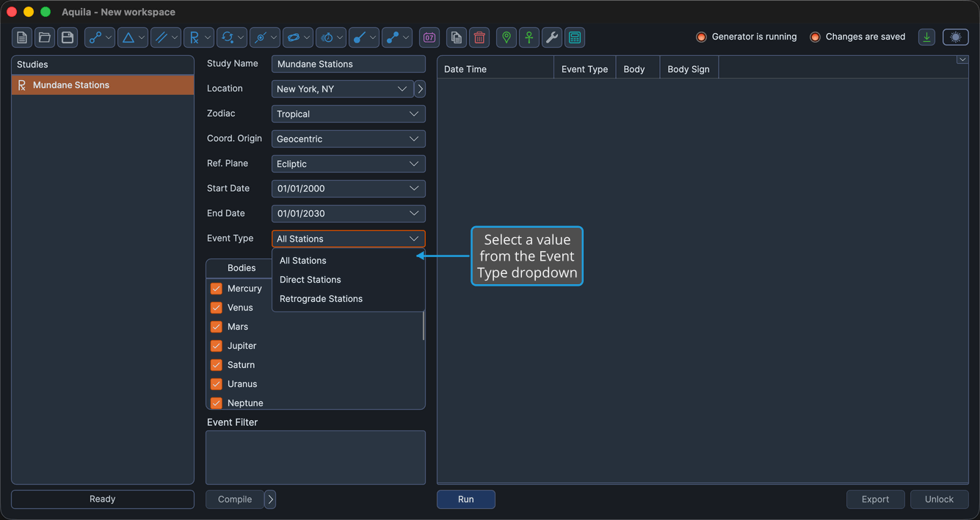Screen dimensions: 980x520
Task: Open results table column options chevron
Action: click(962, 60)
